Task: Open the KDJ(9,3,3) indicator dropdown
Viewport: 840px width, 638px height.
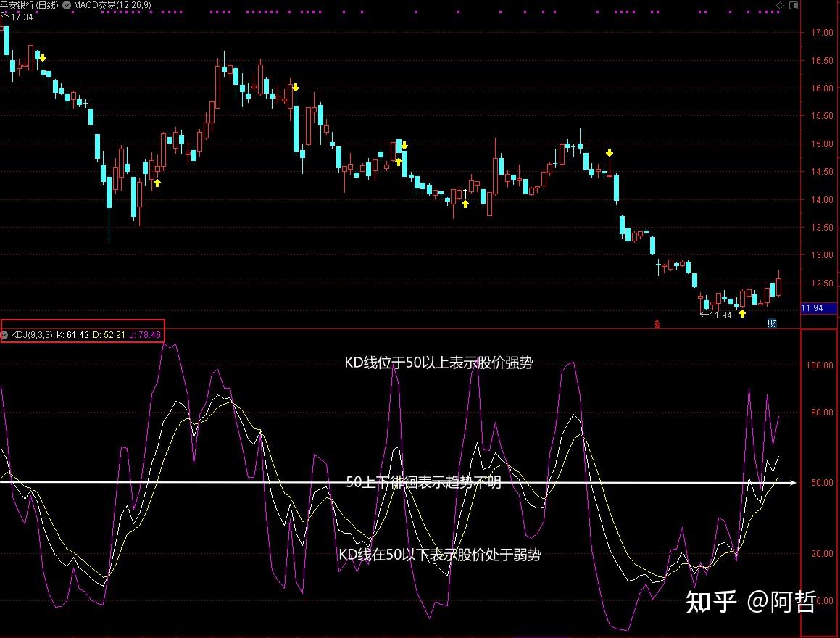Action: (x=4, y=335)
